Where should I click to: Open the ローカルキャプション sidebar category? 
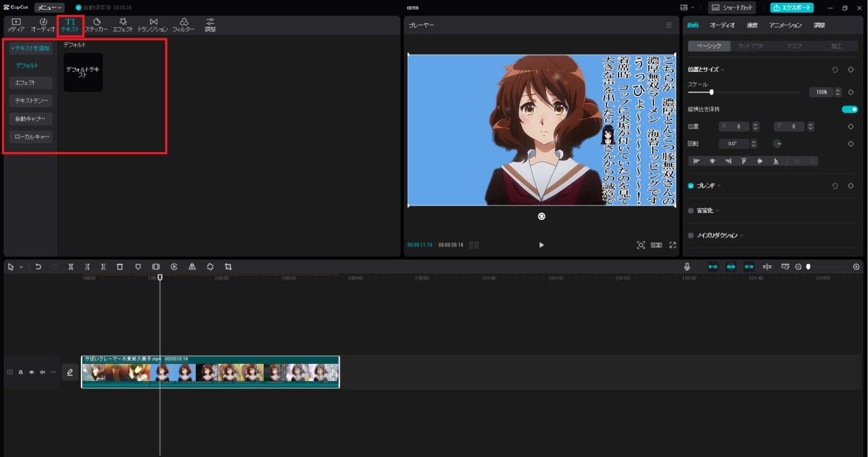coord(31,136)
